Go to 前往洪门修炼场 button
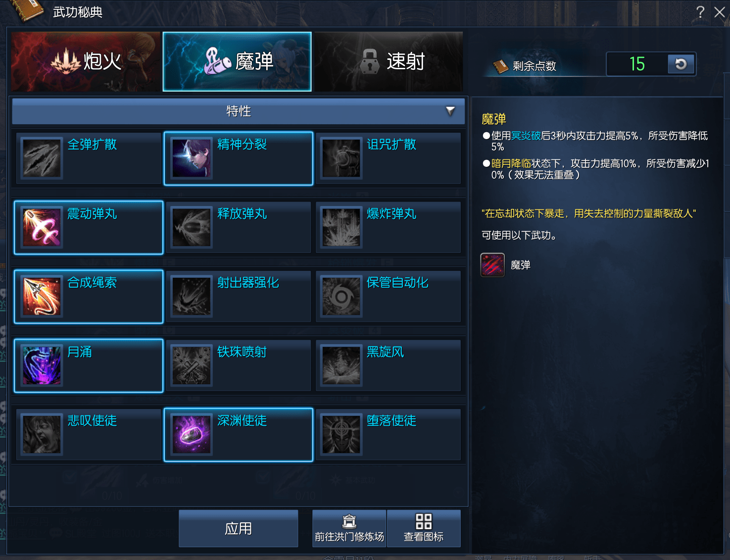The height and width of the screenshot is (560, 730). coord(349,528)
